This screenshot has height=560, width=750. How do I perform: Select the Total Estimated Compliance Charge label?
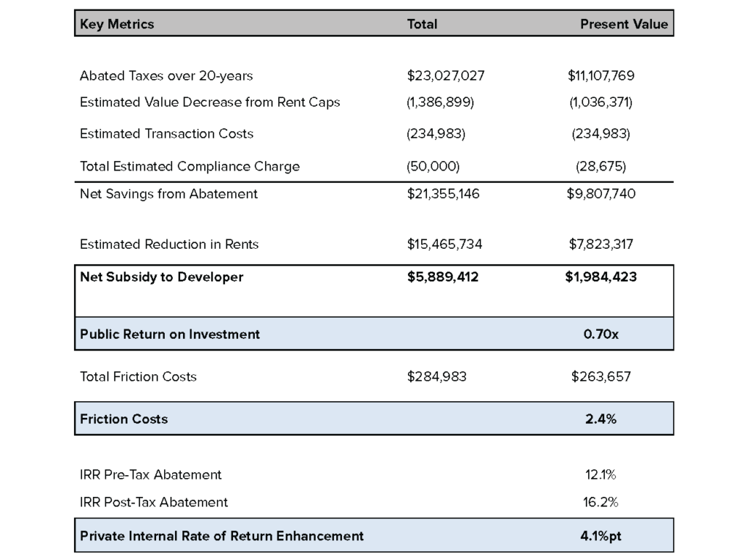click(x=190, y=166)
